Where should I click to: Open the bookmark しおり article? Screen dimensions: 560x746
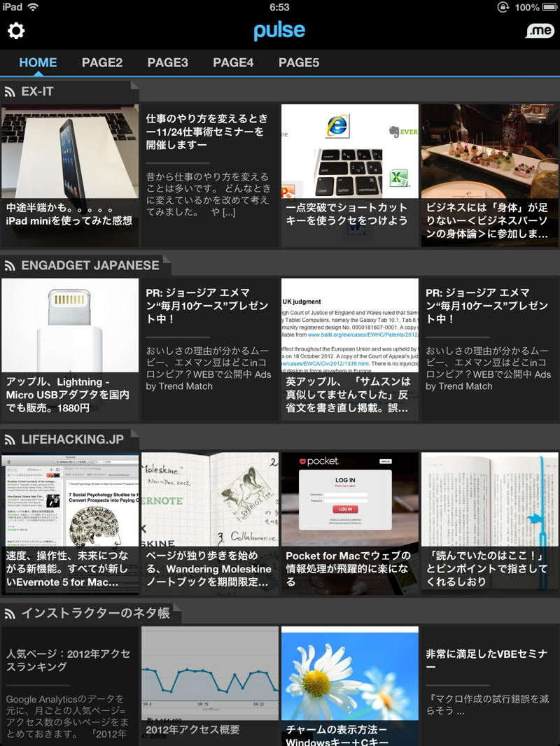[489, 523]
